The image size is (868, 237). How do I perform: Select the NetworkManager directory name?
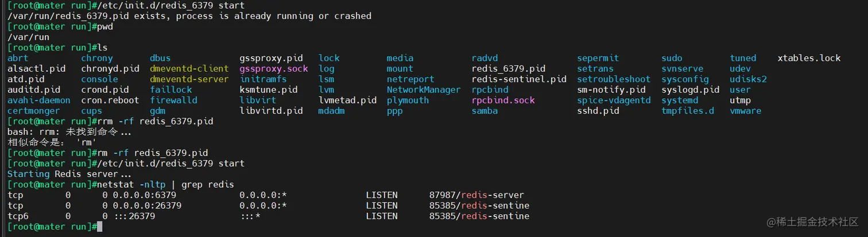click(423, 90)
